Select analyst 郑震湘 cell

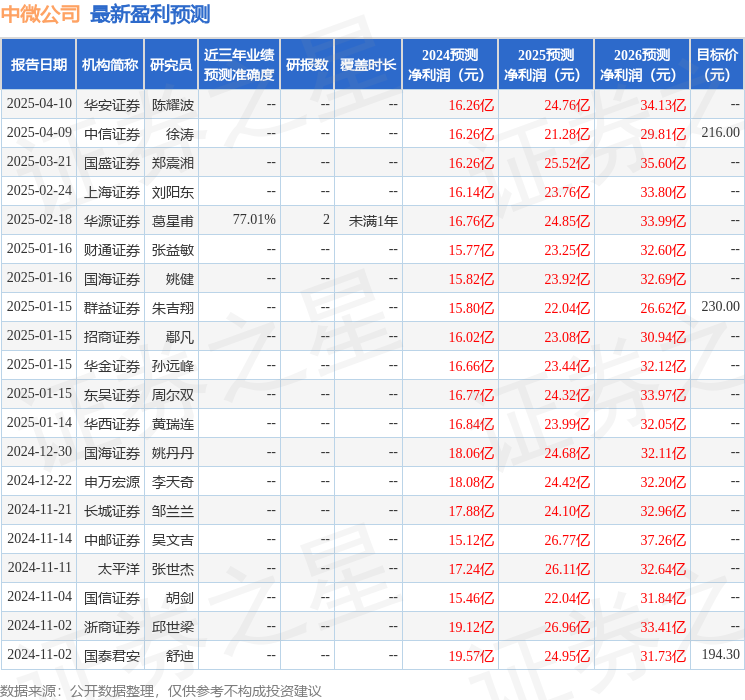172,163
